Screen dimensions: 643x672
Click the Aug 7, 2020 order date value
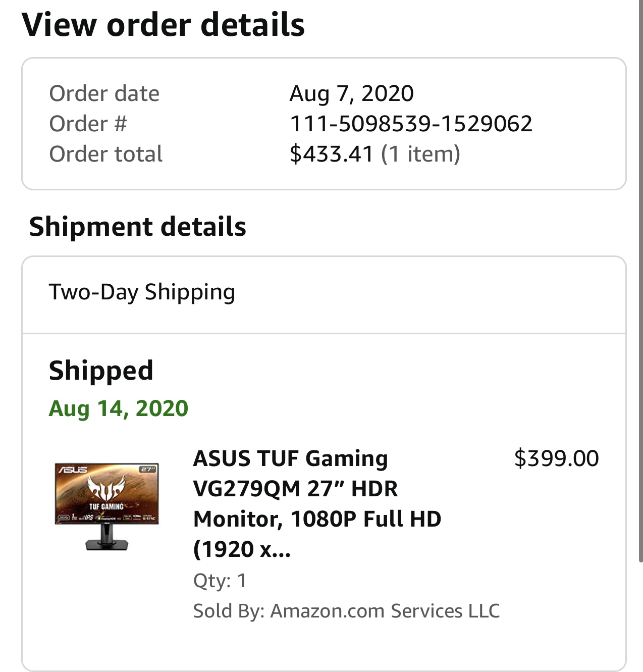tap(351, 93)
